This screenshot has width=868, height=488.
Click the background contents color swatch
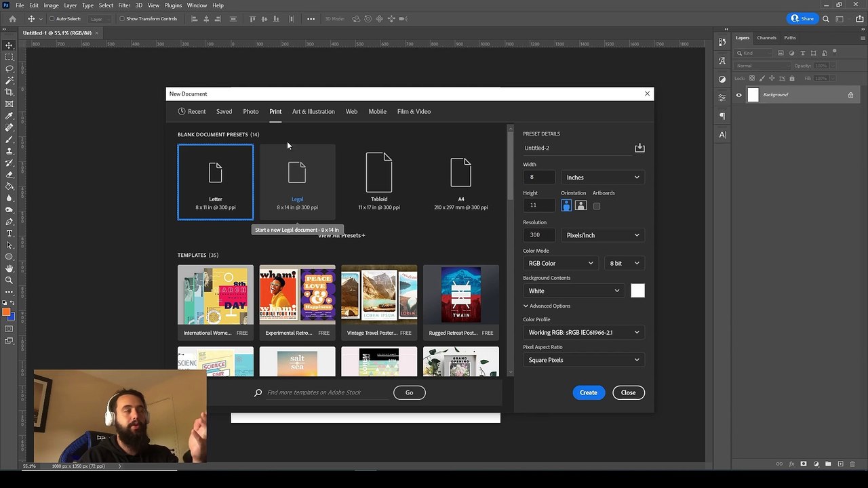(637, 291)
